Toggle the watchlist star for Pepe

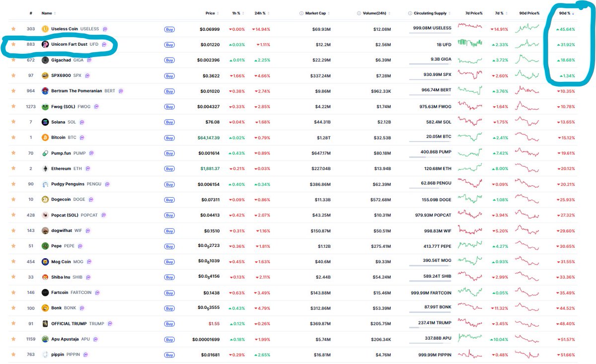pyautogui.click(x=13, y=246)
